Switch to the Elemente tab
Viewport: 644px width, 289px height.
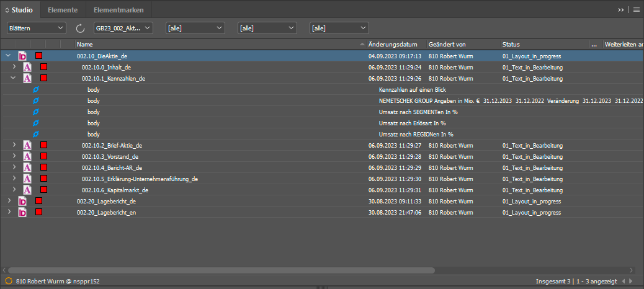[x=63, y=10]
